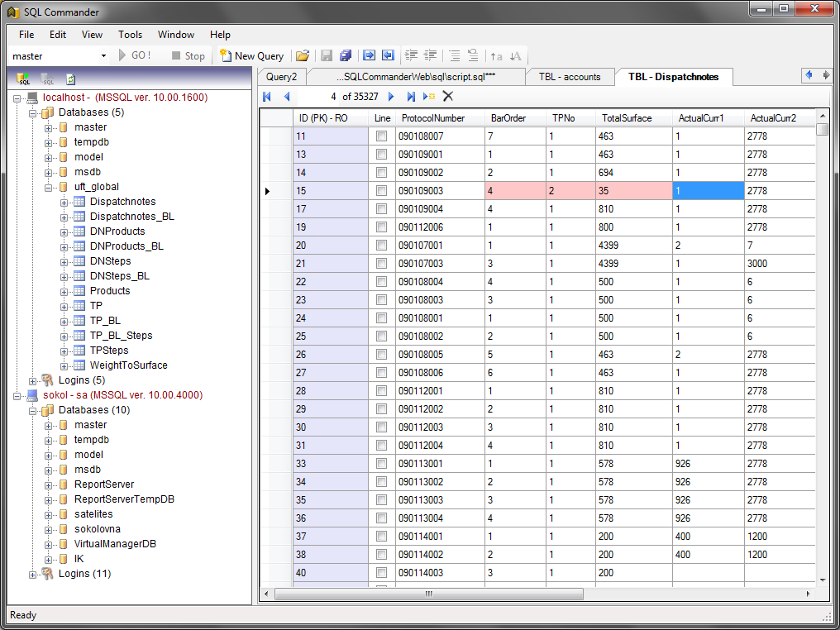Move to the next record arrow
Viewport: 840px width, 630px height.
391,97
